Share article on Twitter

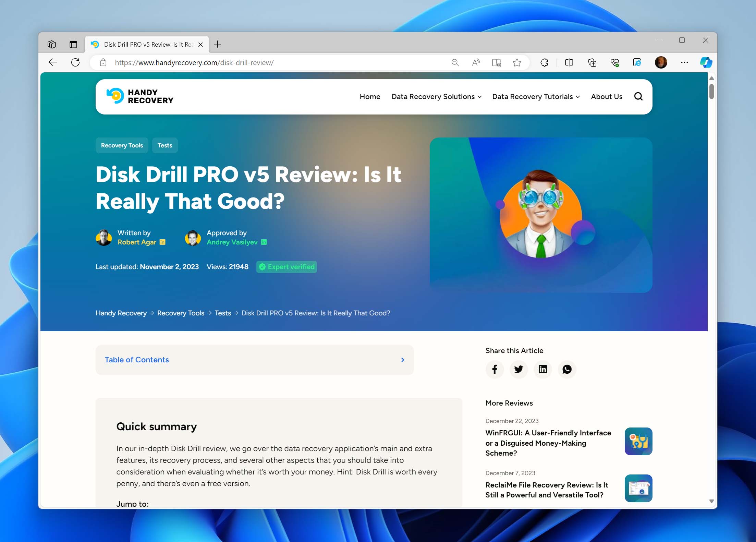click(x=519, y=369)
